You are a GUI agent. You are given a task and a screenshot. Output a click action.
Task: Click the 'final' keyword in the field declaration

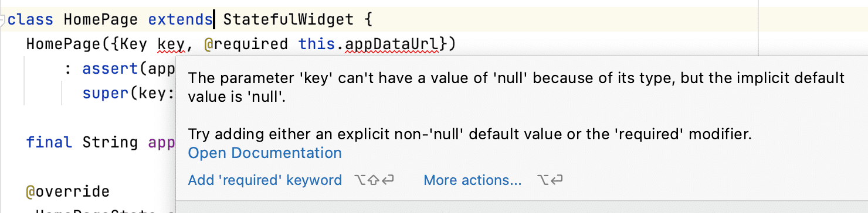[x=49, y=142]
